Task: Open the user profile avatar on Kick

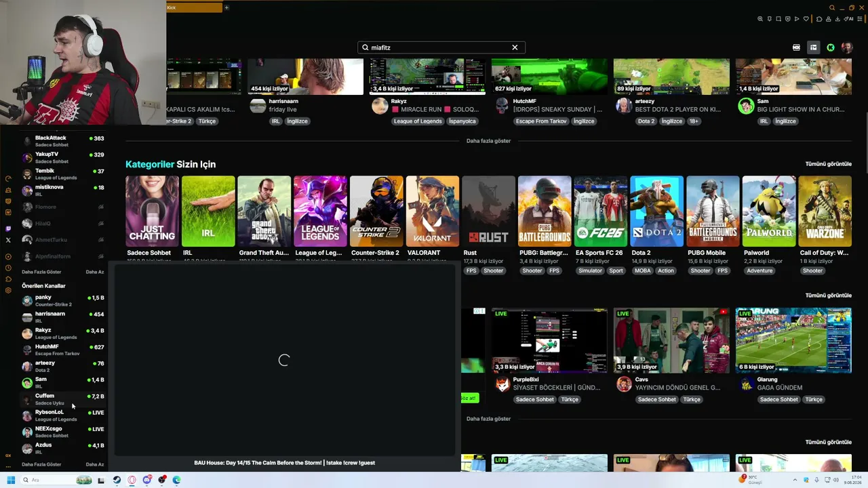Action: click(x=846, y=47)
